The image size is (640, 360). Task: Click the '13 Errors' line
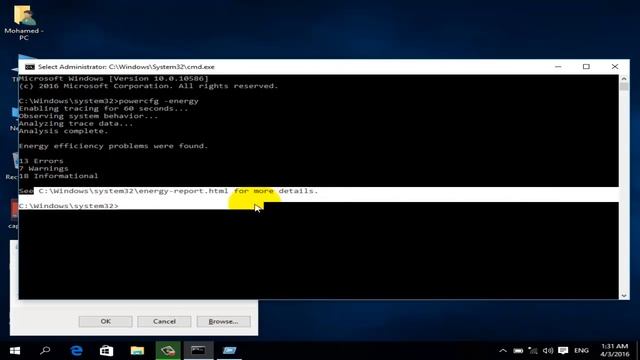[x=41, y=161]
